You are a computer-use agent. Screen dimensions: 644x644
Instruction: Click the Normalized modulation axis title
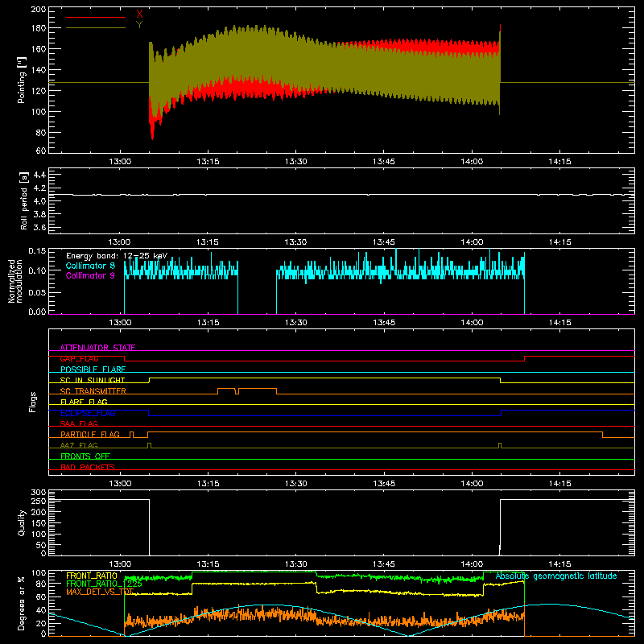click(x=15, y=281)
